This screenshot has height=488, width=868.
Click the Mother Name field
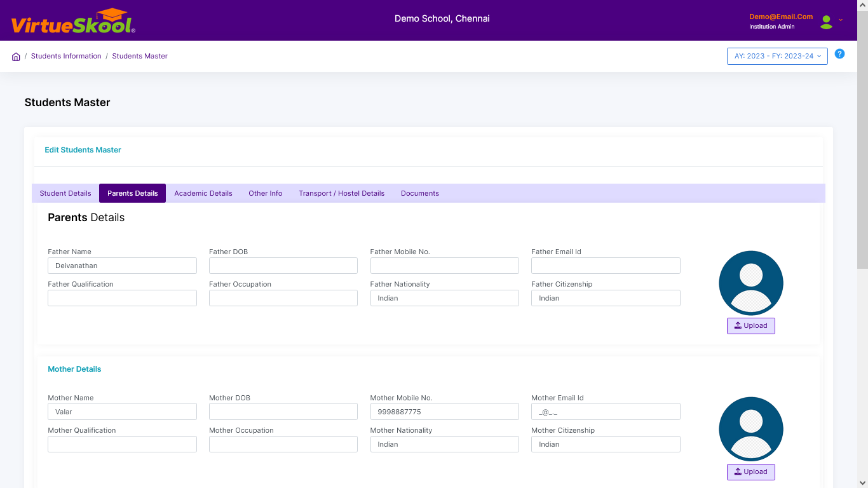pos(122,412)
